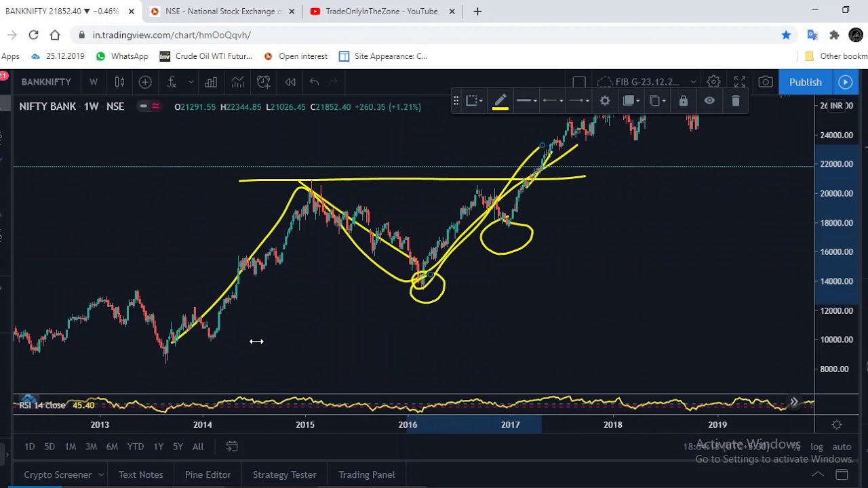This screenshot has width=868, height=488.
Task: Collapse bottom panel with the up chevron
Action: [818, 474]
